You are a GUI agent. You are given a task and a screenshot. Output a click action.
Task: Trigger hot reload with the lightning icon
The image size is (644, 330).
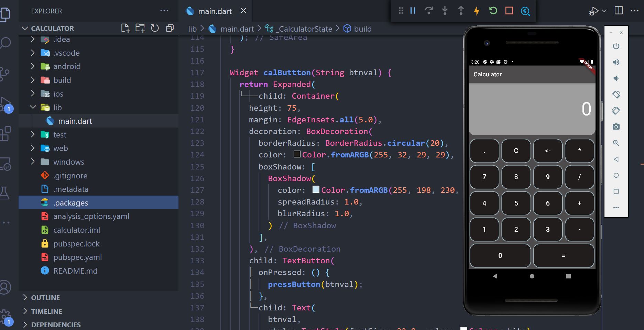pyautogui.click(x=476, y=11)
